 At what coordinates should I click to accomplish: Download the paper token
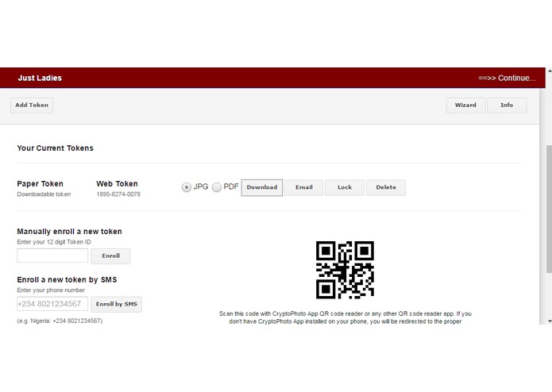click(262, 188)
